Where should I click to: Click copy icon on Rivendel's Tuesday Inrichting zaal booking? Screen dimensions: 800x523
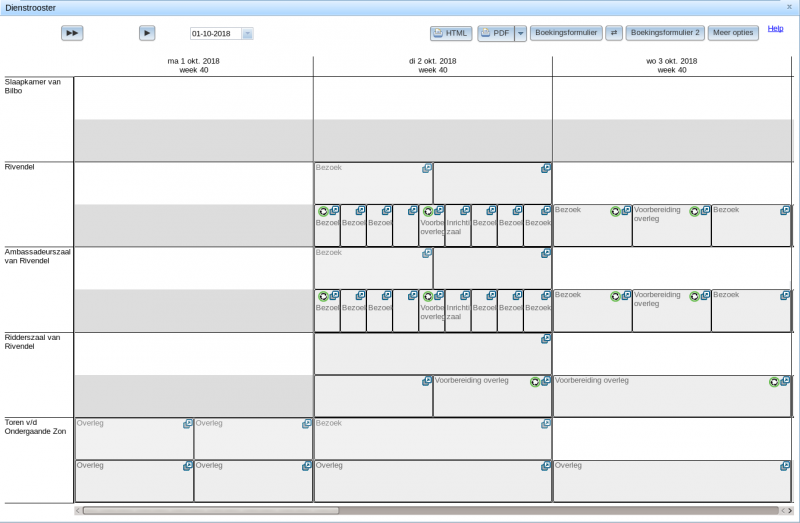465,210
